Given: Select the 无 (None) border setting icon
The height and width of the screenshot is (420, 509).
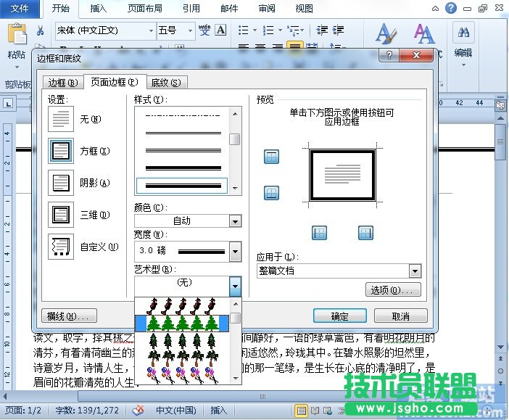Looking at the screenshot, I should [x=61, y=118].
